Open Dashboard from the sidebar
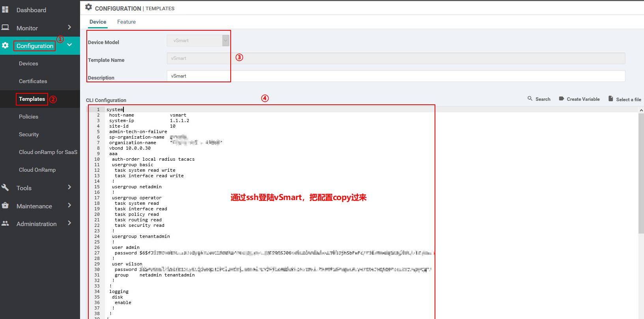This screenshot has height=319, width=644. [x=31, y=10]
